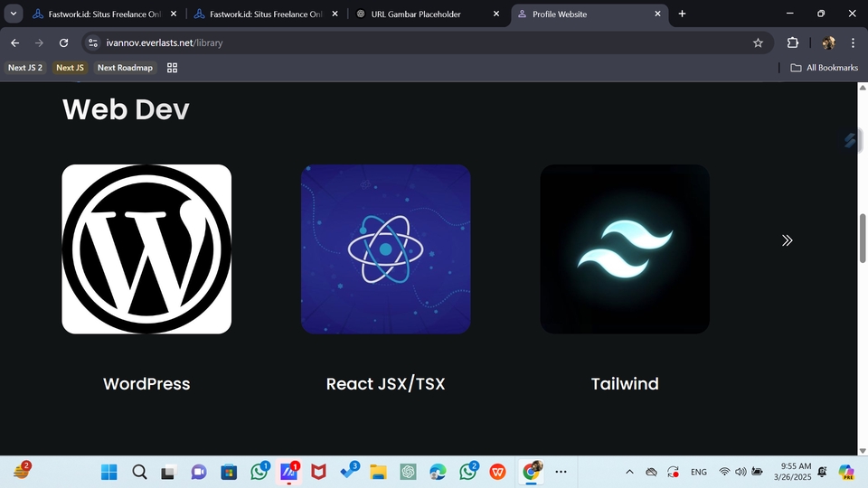Open the Wi-Fi network settings
Viewport: 868px width, 488px height.
coord(724,472)
